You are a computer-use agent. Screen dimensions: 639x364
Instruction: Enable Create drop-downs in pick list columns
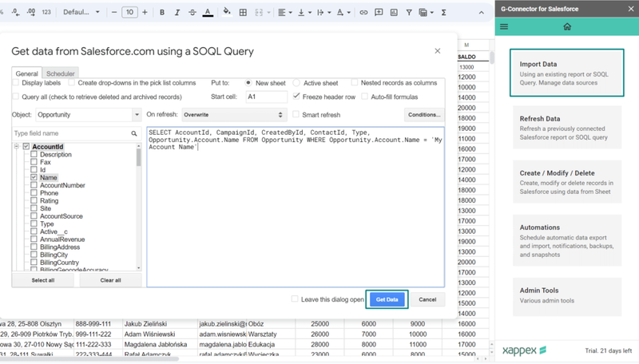(72, 83)
